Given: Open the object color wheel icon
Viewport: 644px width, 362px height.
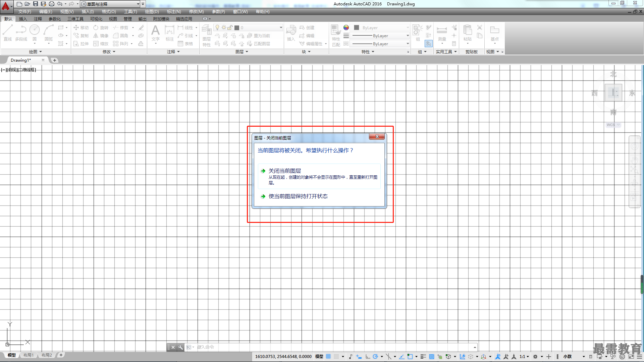Looking at the screenshot, I should [346, 27].
